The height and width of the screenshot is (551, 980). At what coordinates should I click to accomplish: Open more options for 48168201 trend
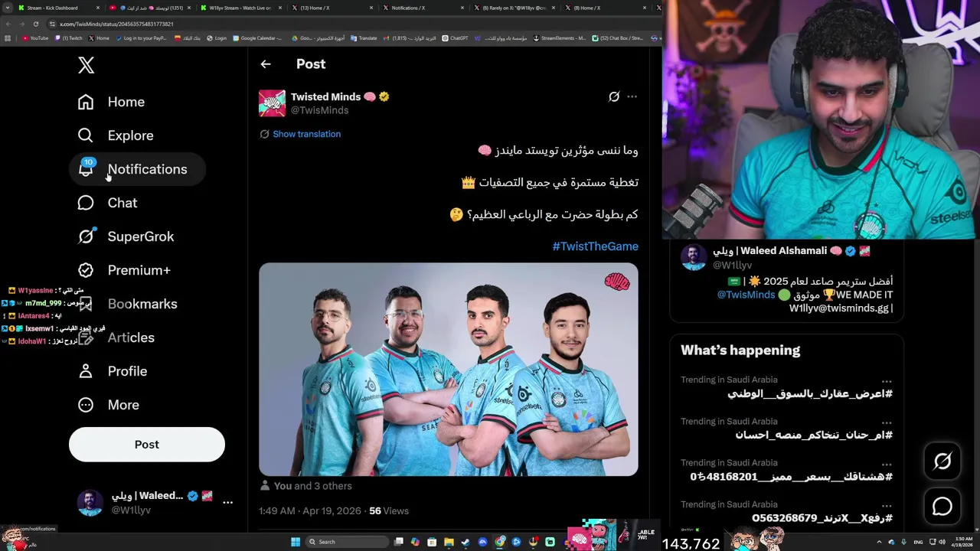pos(887,463)
